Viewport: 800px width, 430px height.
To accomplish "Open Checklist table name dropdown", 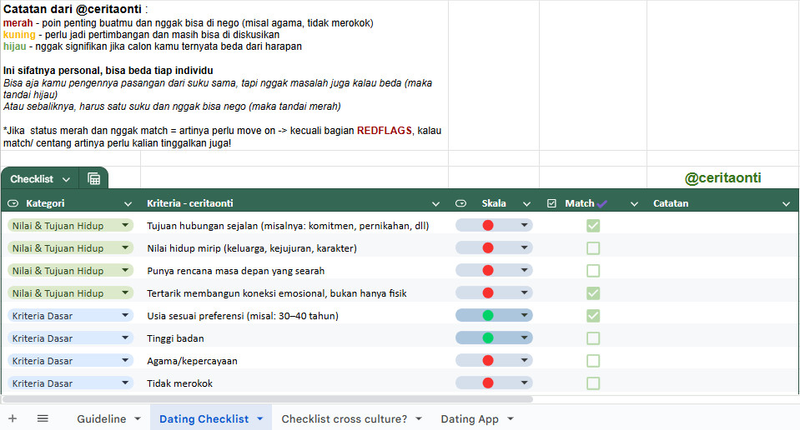I will pos(66,180).
